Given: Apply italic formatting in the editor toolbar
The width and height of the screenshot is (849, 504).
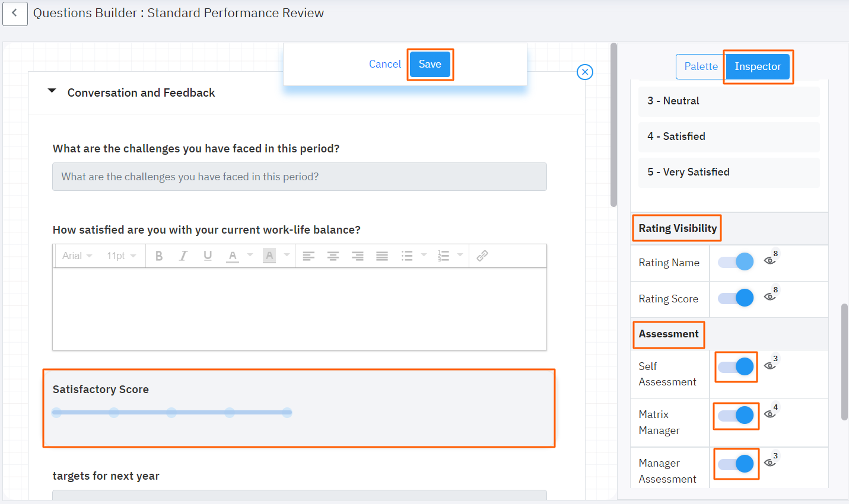Looking at the screenshot, I should 184,256.
